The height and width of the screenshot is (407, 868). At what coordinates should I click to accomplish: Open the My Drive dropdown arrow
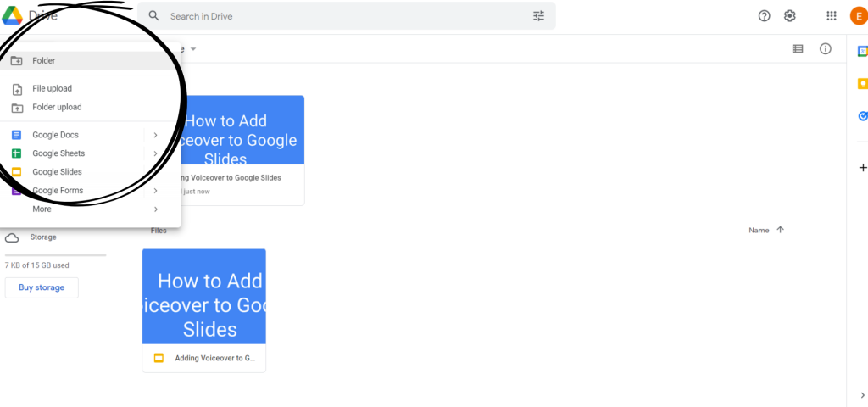point(193,49)
